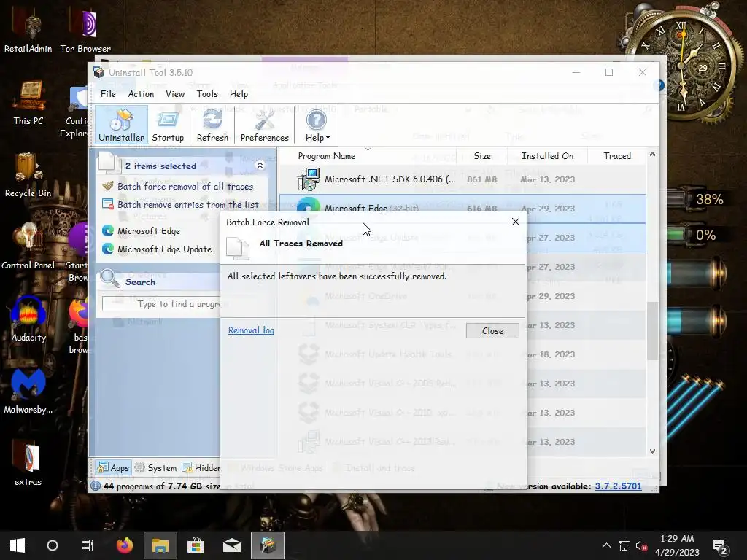Show hidden system tray icons
Image resolution: width=747 pixels, height=560 pixels.
tap(606, 545)
